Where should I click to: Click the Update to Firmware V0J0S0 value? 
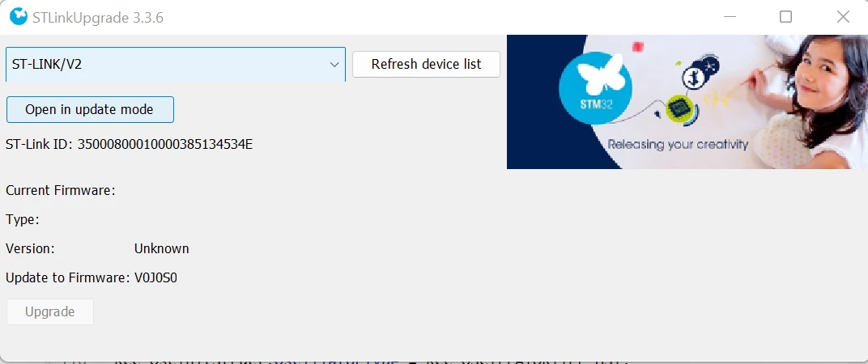tap(156, 277)
